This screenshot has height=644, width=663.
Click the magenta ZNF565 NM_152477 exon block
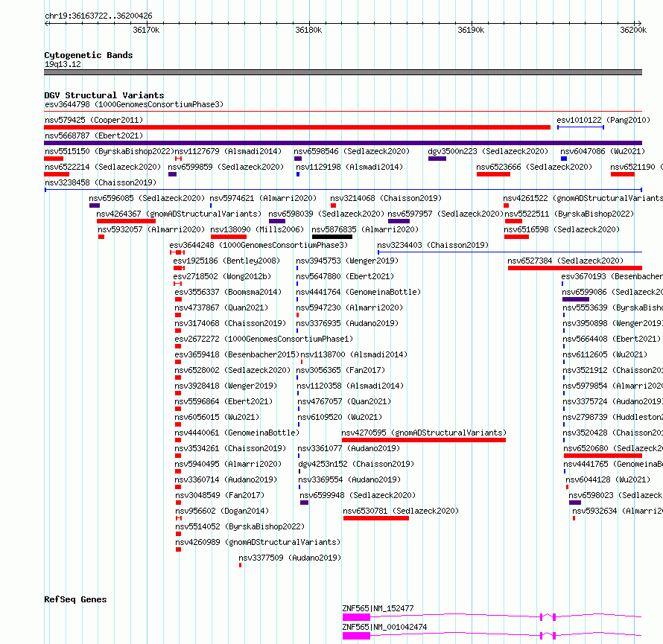[356, 617]
